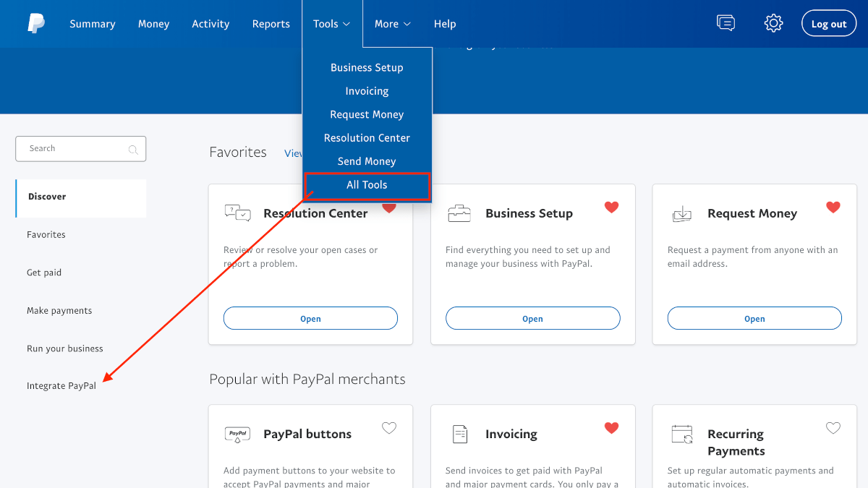Image resolution: width=868 pixels, height=488 pixels.
Task: Open the Resolution Center tool
Action: (310, 319)
